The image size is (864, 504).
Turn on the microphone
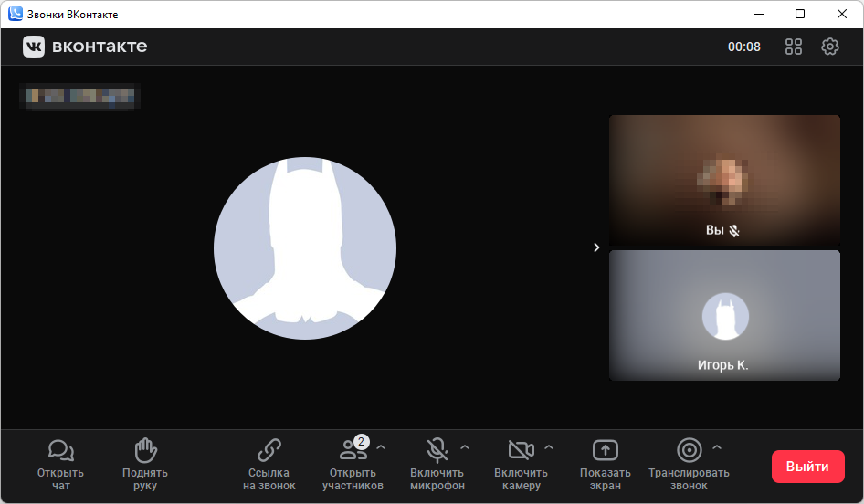[x=437, y=465]
